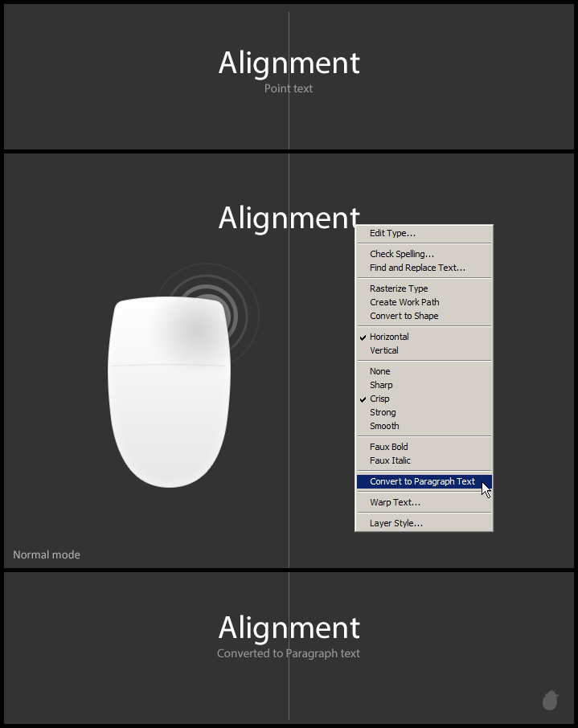Choose Convert to Shape
578x728 pixels.
click(x=404, y=316)
